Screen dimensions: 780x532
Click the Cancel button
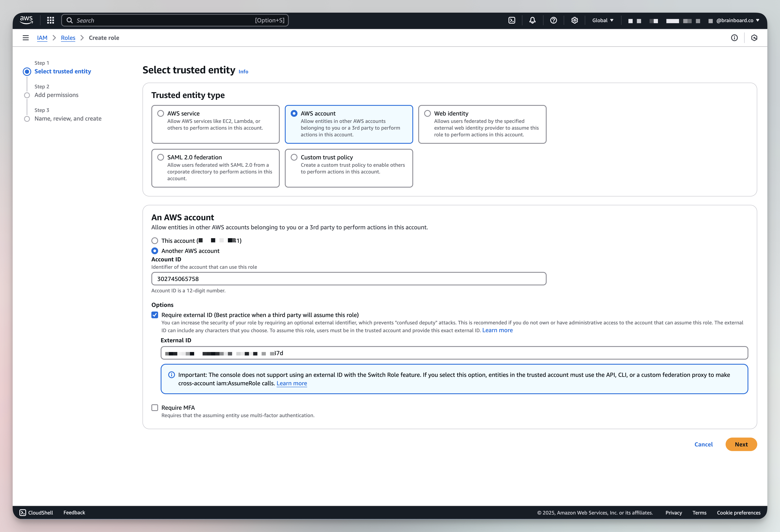703,444
